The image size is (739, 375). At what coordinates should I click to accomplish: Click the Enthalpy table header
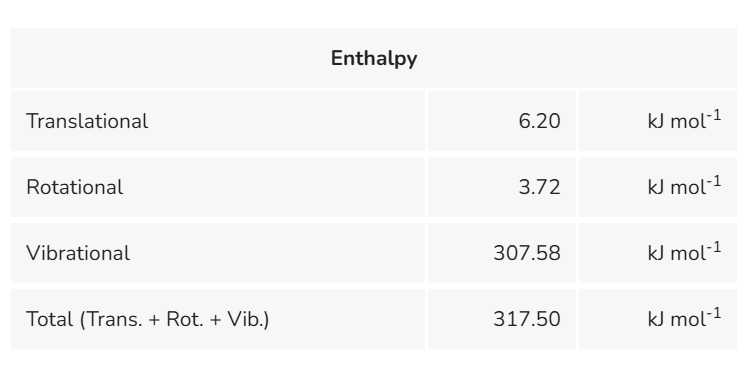point(374,58)
